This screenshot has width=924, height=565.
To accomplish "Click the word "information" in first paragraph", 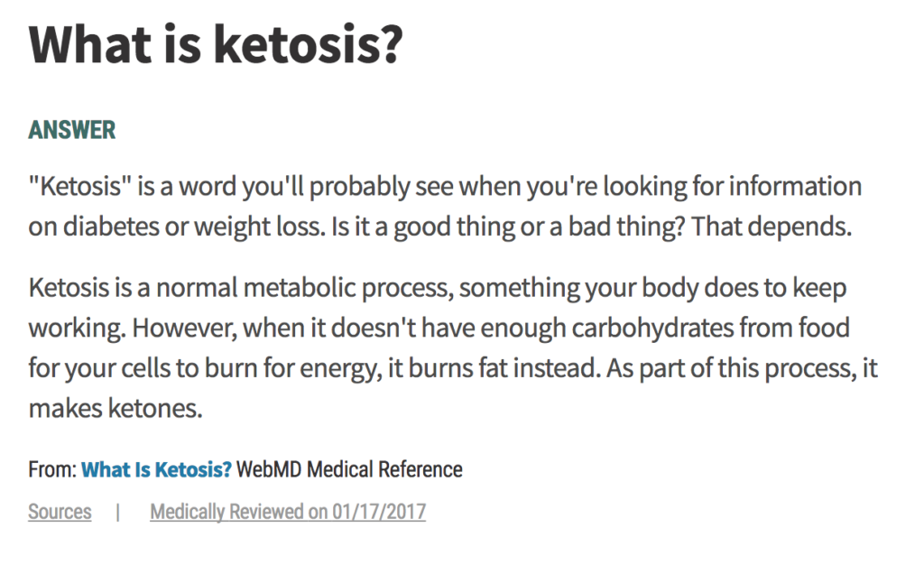I will (795, 186).
